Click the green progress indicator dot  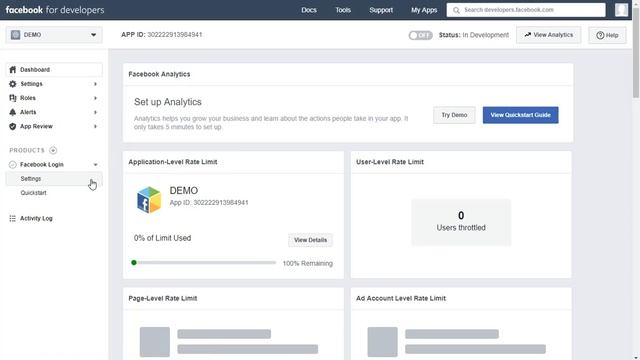[x=134, y=263]
